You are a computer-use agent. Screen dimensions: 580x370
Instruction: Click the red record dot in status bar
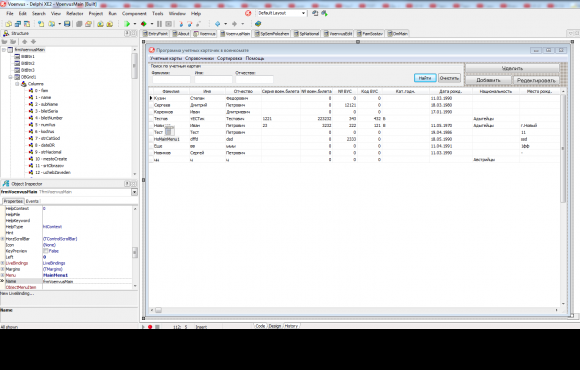(x=150, y=327)
